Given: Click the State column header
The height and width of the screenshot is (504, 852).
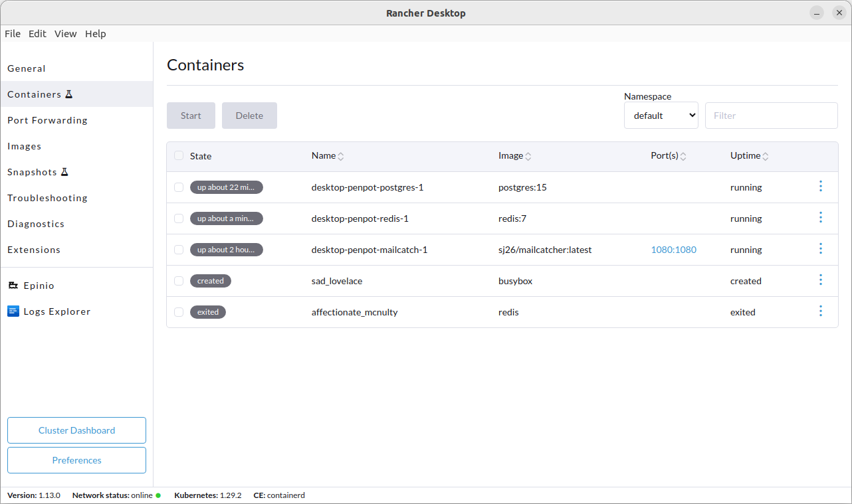Looking at the screenshot, I should pos(201,156).
